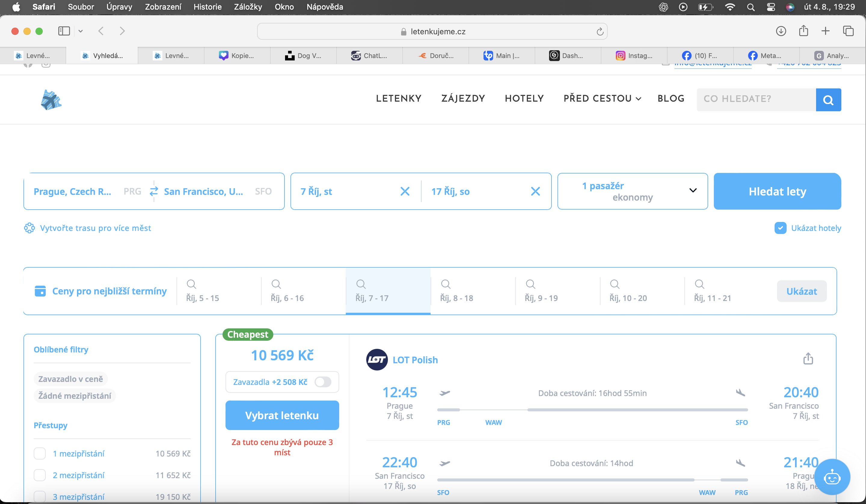The height and width of the screenshot is (504, 866).
Task: Click the search icon for Říj, 5 - 15
Action: tap(192, 284)
